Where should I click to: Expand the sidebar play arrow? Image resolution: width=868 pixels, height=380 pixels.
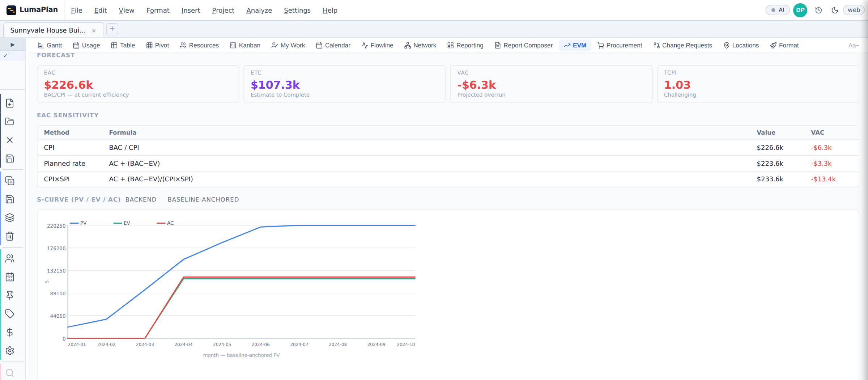(13, 45)
